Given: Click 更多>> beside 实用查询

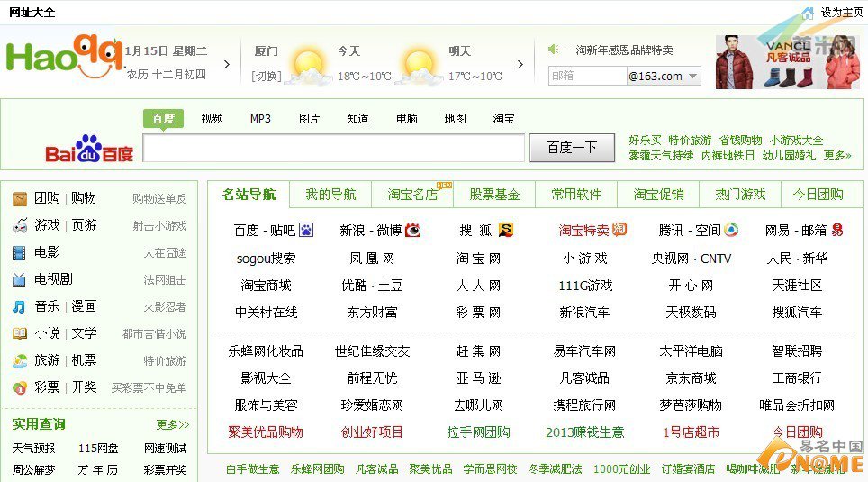Looking at the screenshot, I should point(172,425).
